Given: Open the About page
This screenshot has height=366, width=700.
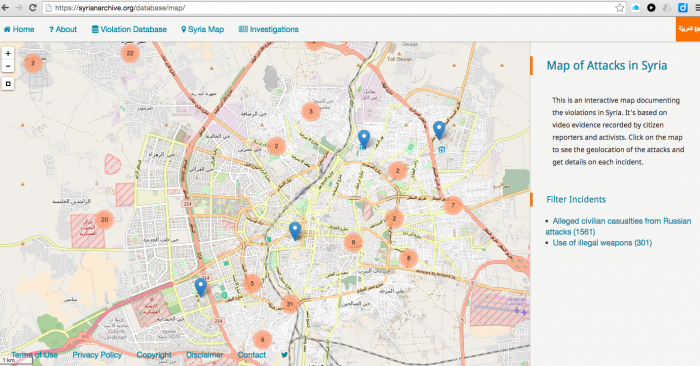Looking at the screenshot, I should pyautogui.click(x=63, y=29).
